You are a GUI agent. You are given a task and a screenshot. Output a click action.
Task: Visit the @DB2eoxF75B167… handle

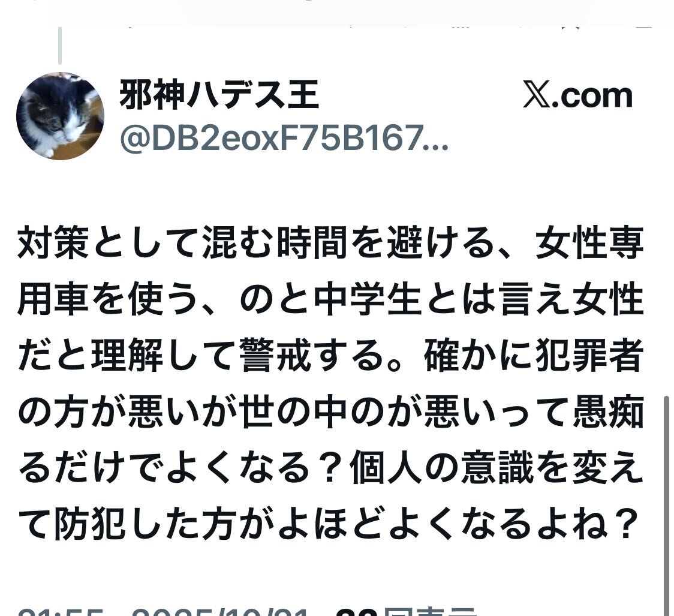coord(284,139)
